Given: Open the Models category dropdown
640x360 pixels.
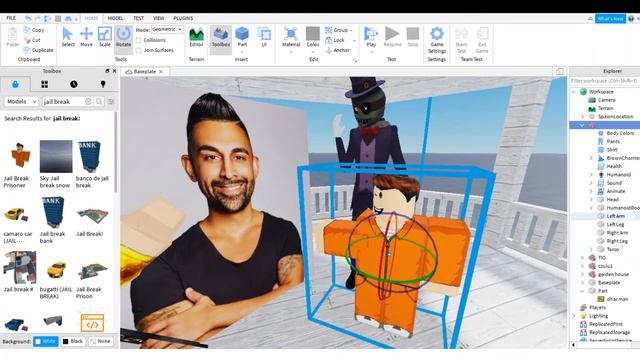Looking at the screenshot, I should 21,101.
